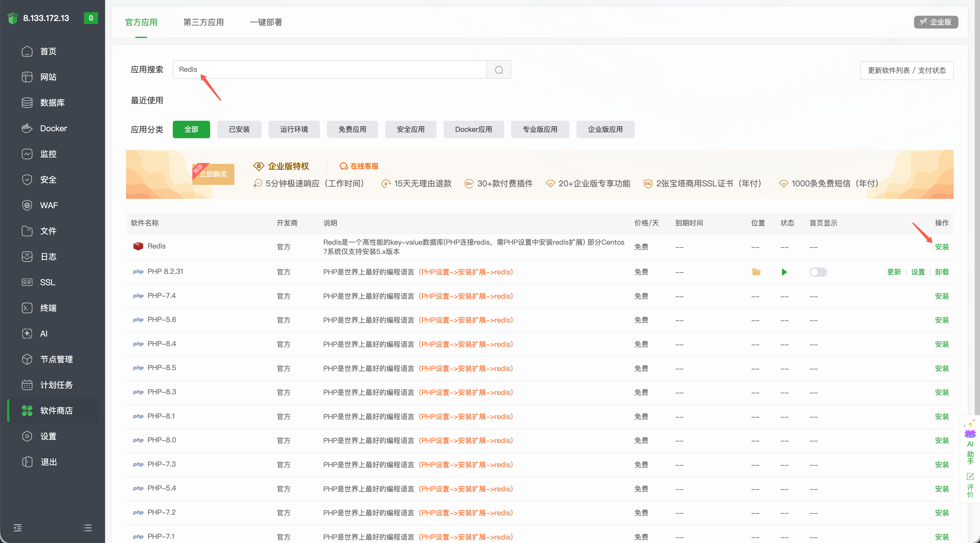Open the 文件 files folder icon
The width and height of the screenshot is (980, 543).
point(27,231)
